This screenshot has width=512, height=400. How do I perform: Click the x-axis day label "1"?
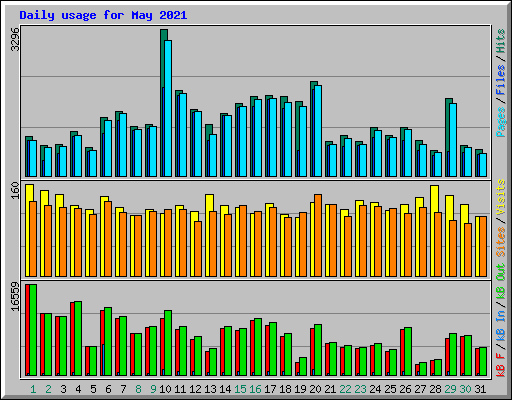pos(33,389)
